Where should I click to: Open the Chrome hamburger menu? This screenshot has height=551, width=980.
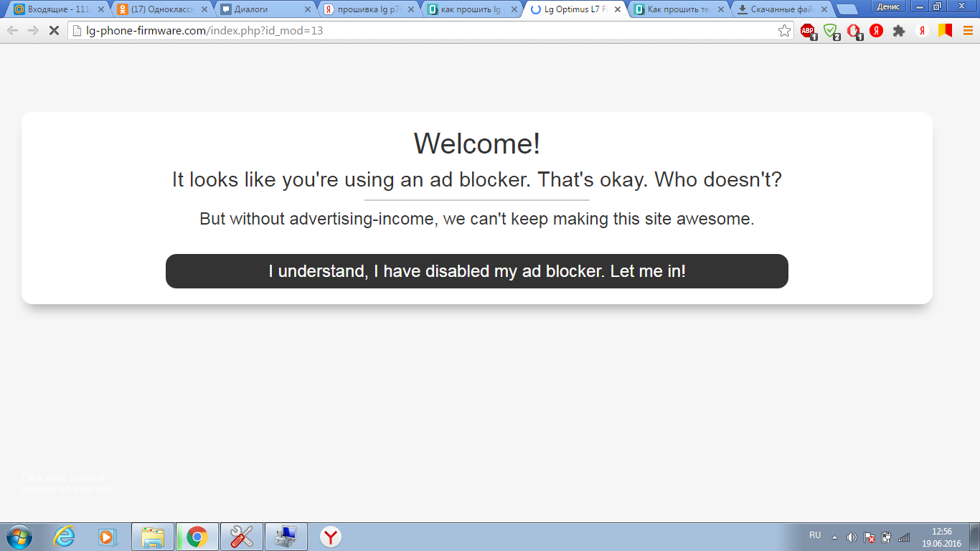pos(968,31)
